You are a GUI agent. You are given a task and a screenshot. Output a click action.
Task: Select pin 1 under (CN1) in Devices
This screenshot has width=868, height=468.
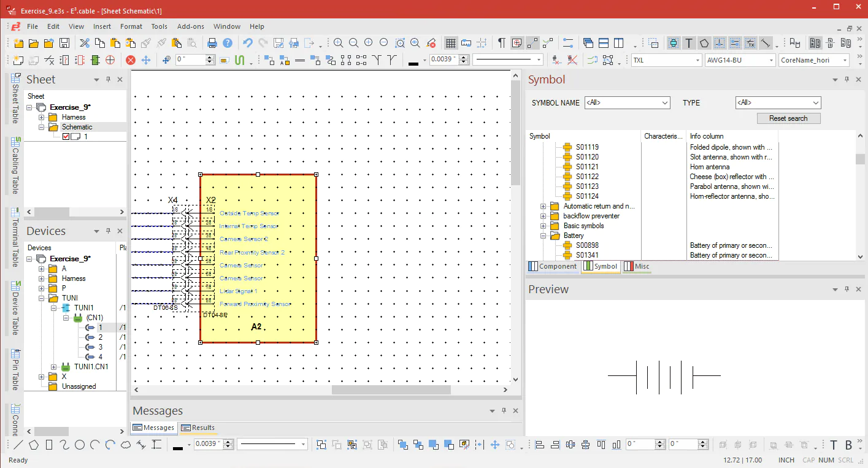(101, 328)
